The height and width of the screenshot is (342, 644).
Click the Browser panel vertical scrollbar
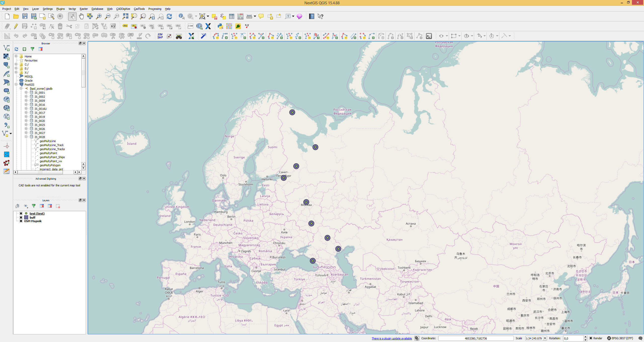click(x=83, y=73)
